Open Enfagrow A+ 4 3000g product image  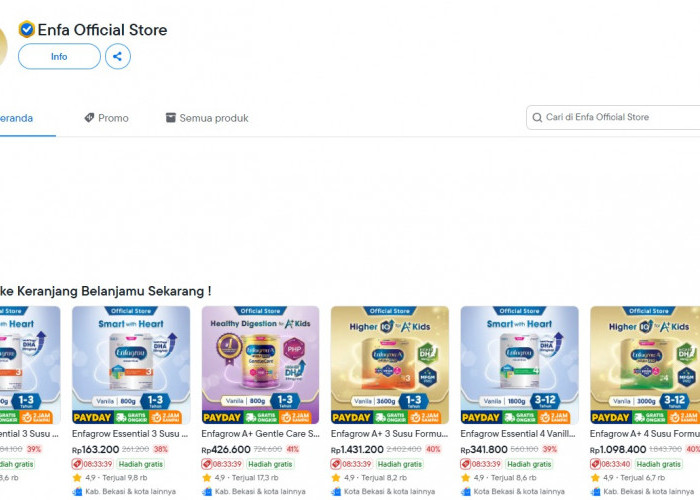pyautogui.click(x=645, y=365)
